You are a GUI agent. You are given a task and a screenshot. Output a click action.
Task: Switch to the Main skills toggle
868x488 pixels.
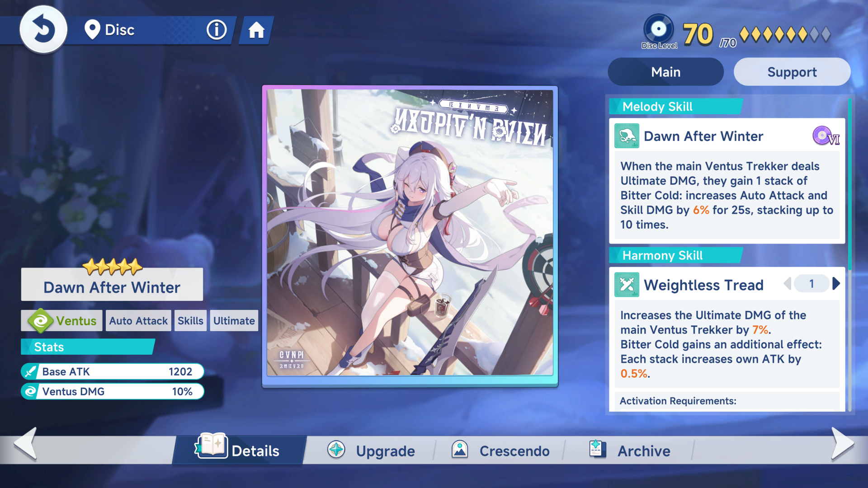pyautogui.click(x=665, y=72)
